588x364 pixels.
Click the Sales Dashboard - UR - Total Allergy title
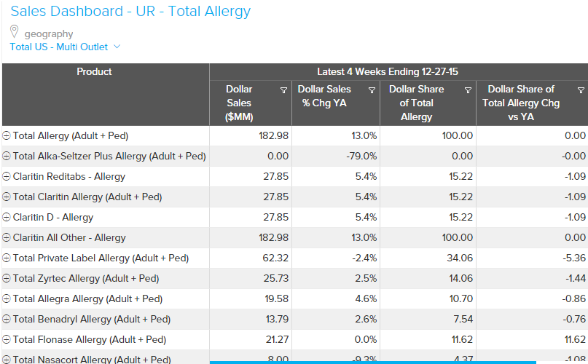pos(130,12)
